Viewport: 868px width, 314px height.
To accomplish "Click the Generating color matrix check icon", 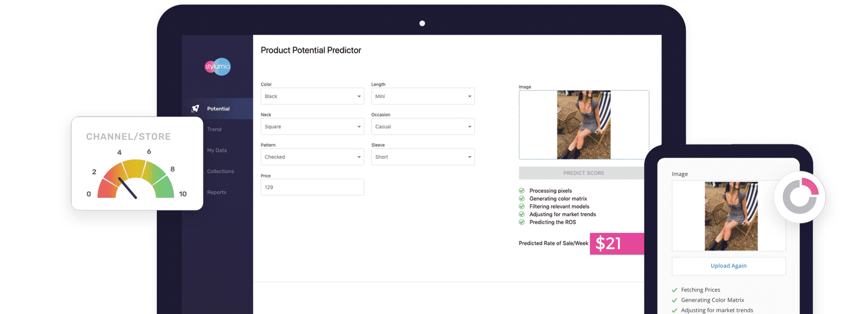I will tap(522, 198).
